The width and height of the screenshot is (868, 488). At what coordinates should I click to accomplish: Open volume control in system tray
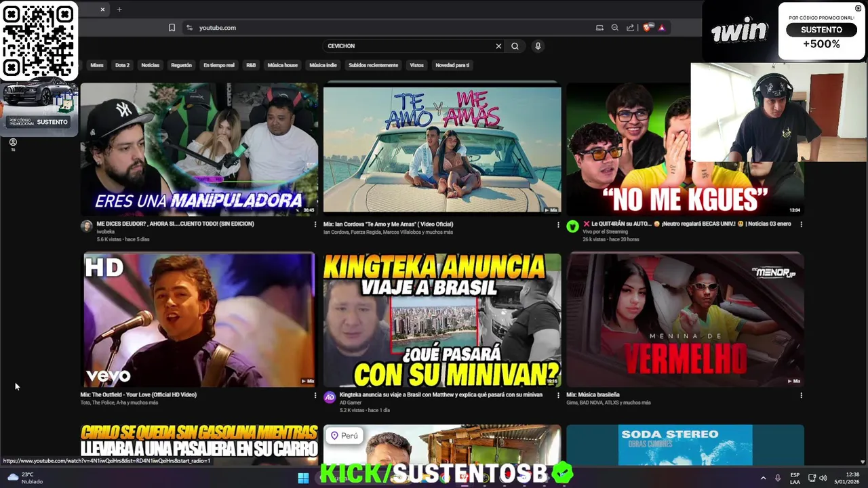[x=823, y=478]
